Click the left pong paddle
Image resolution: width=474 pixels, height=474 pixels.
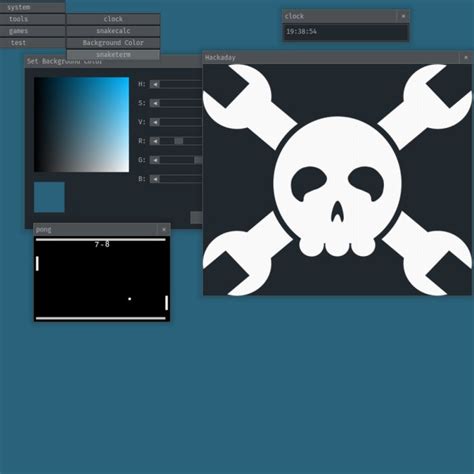(x=37, y=264)
